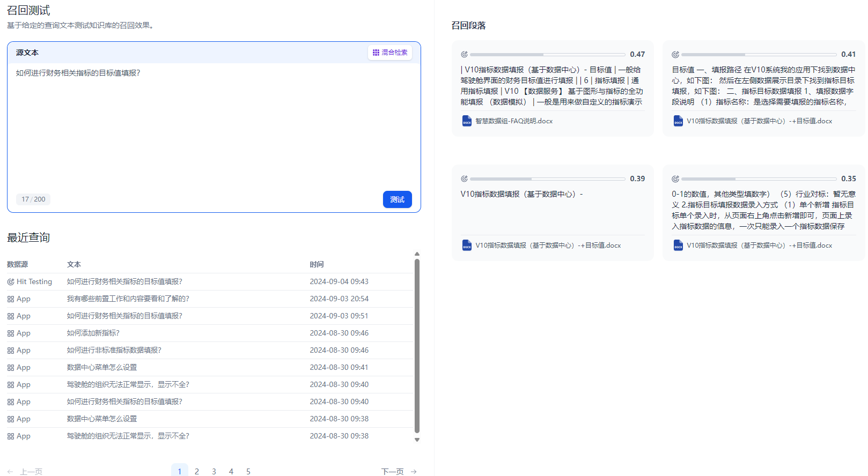Select the 数据中心菜单怎么设置 query at 09:41
868x476 pixels.
(x=102, y=368)
